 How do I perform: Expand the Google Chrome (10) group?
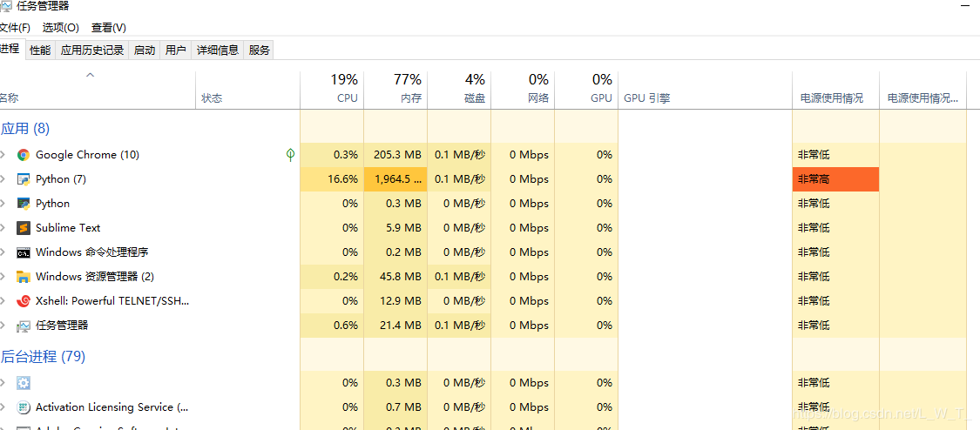3,155
